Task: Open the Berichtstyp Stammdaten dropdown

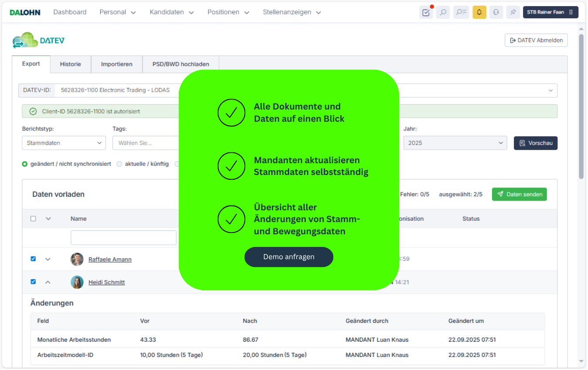Action: [x=64, y=143]
